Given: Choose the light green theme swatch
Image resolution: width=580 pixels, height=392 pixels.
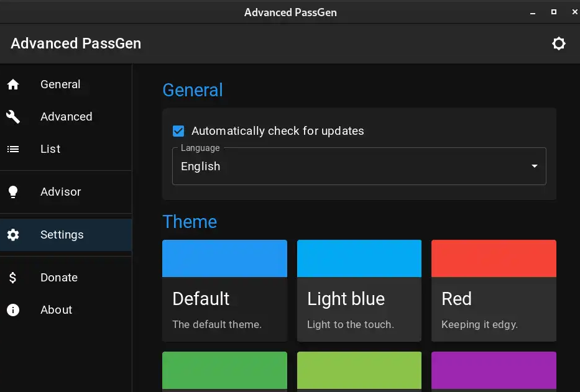Looking at the screenshot, I should click(359, 370).
